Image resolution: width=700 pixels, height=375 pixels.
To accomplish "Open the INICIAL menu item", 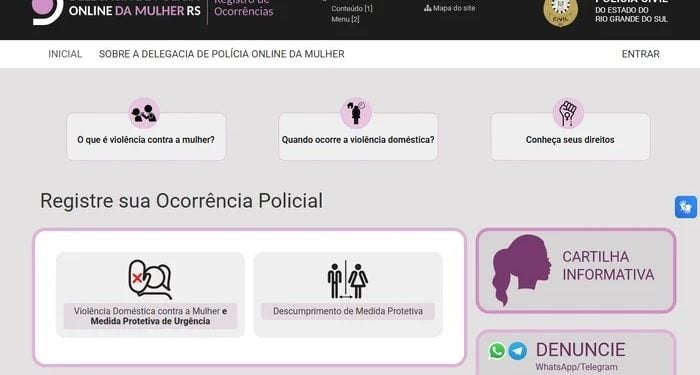I will (x=65, y=54).
